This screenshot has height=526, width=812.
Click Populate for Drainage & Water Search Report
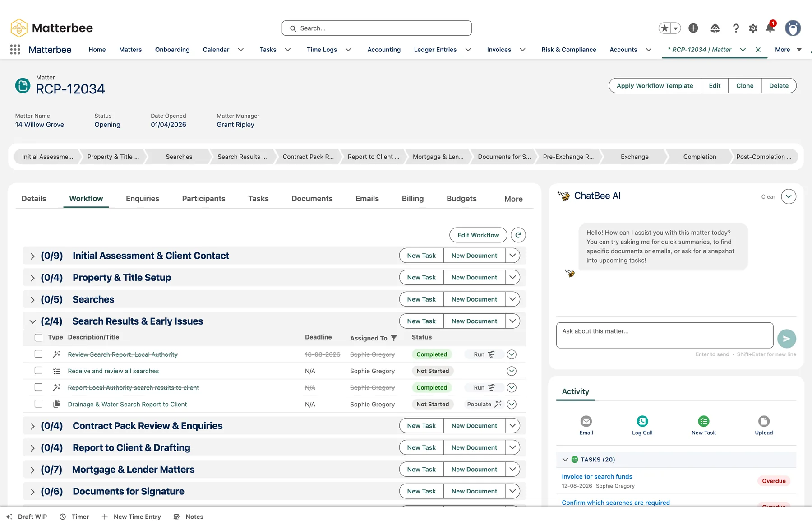click(484, 404)
